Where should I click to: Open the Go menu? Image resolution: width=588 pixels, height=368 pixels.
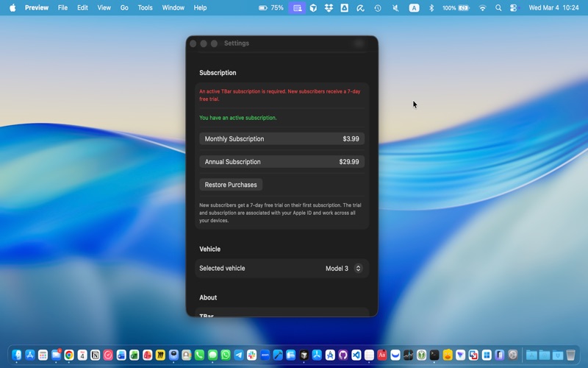pyautogui.click(x=124, y=7)
